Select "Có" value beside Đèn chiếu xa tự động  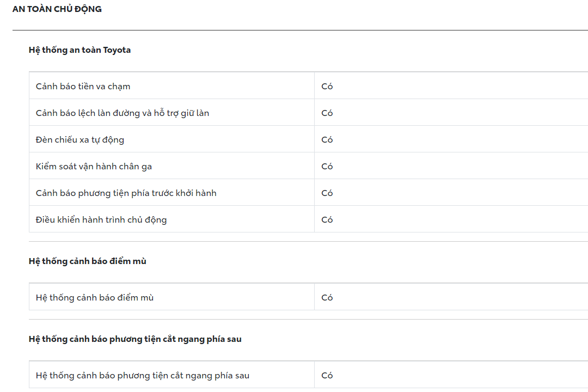coord(327,140)
